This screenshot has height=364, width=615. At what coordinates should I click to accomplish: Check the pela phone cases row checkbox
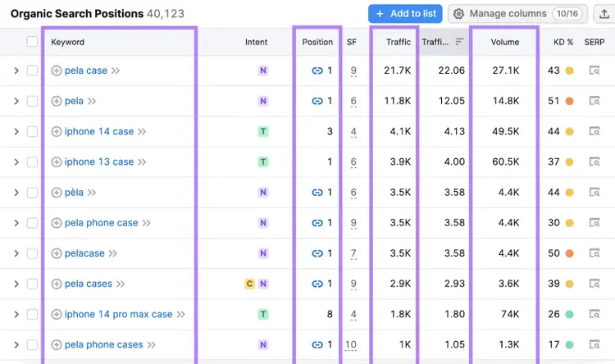(x=32, y=345)
